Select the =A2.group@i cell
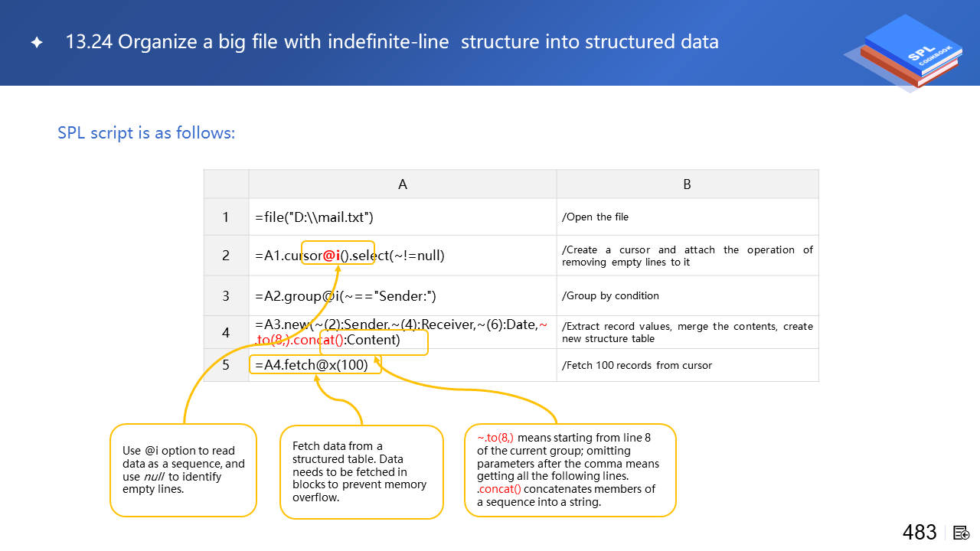 pos(346,296)
